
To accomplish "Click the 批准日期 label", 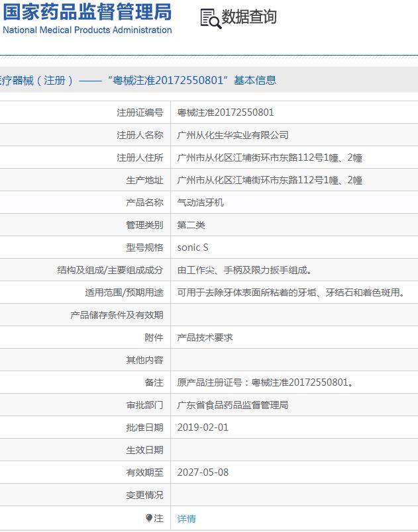I will (144, 427).
